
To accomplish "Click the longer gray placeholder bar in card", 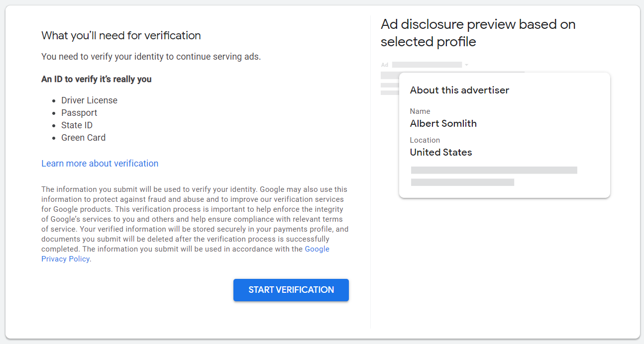I will (x=494, y=170).
